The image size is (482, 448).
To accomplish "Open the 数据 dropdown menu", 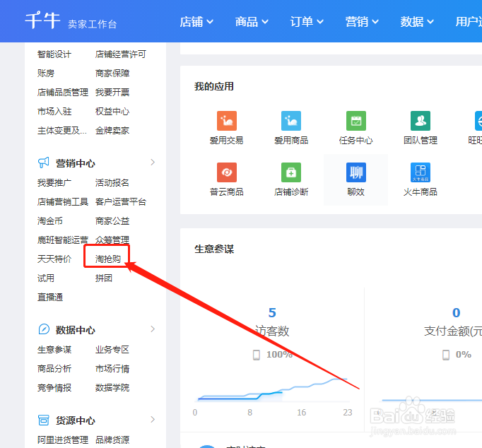I will (x=417, y=22).
